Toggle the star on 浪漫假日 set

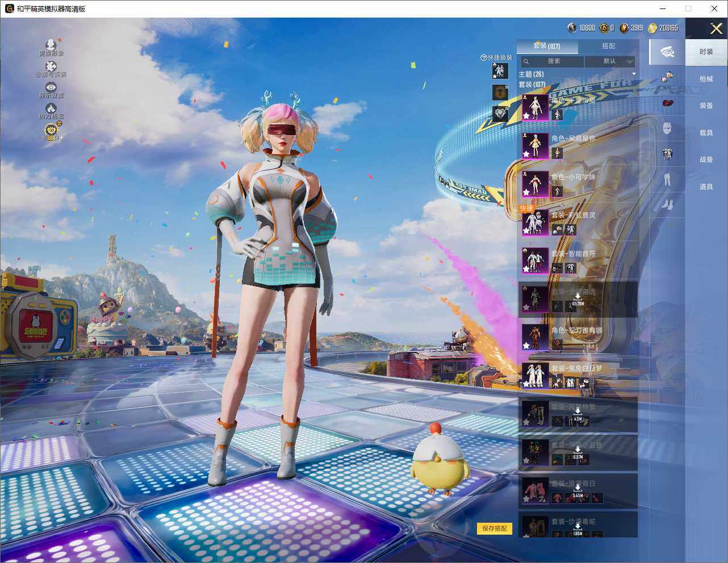pos(526,499)
